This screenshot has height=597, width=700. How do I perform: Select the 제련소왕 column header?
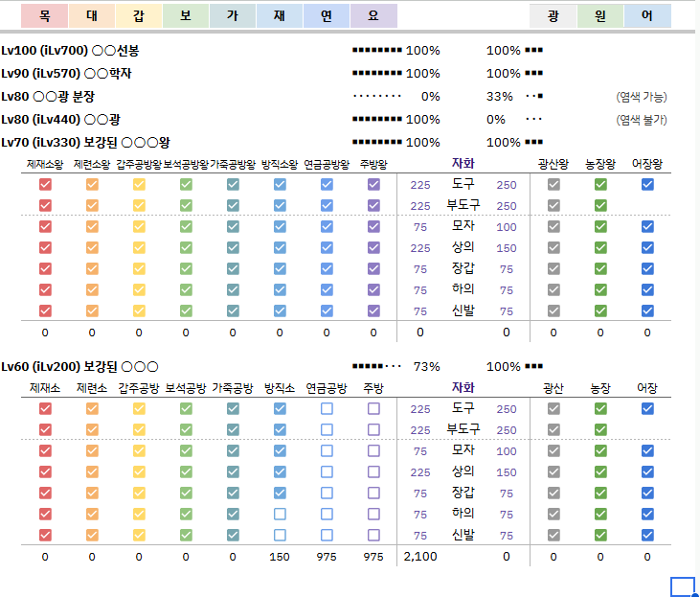(92, 165)
